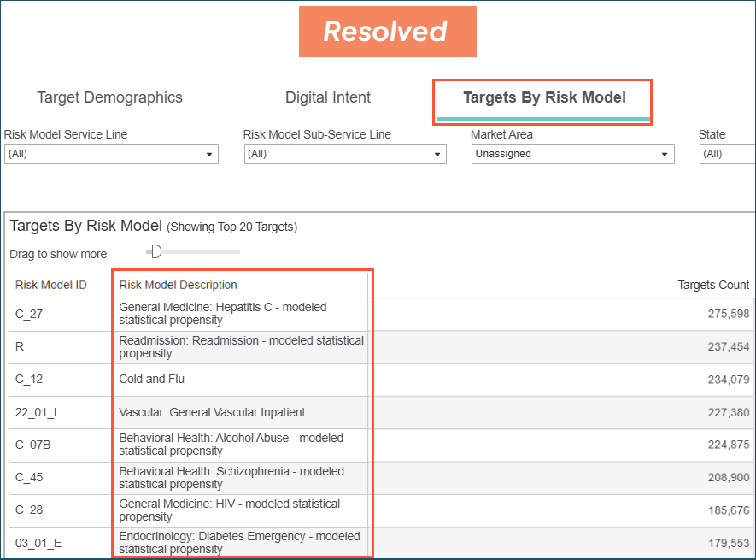The width and height of the screenshot is (756, 560).
Task: Sort by the Targets Count column header
Action: point(713,284)
